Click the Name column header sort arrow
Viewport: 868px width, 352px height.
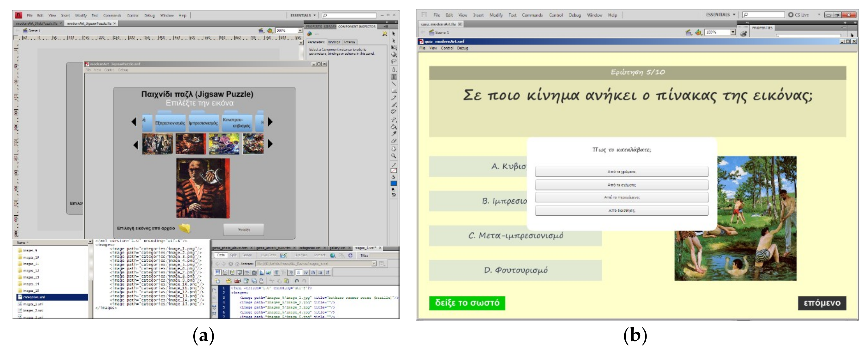[28, 243]
